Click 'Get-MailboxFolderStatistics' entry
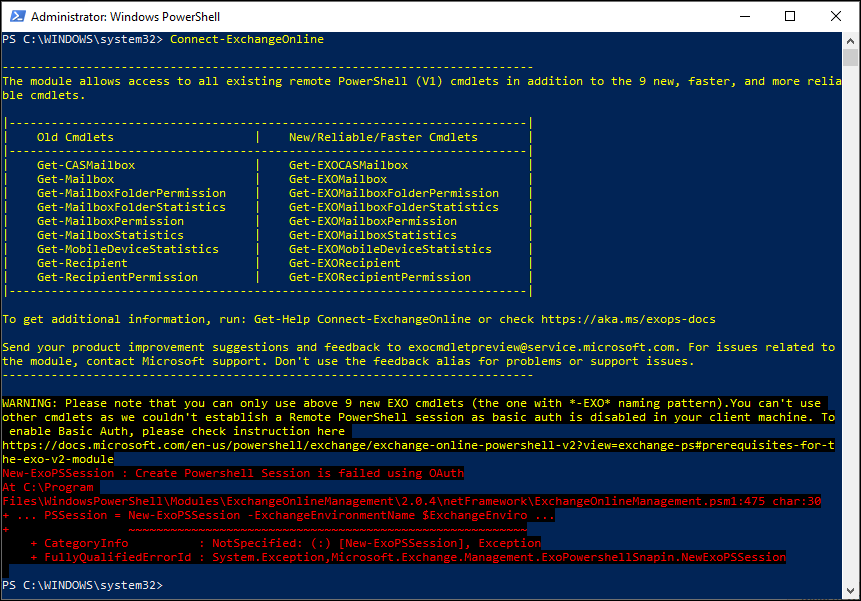 click(131, 207)
